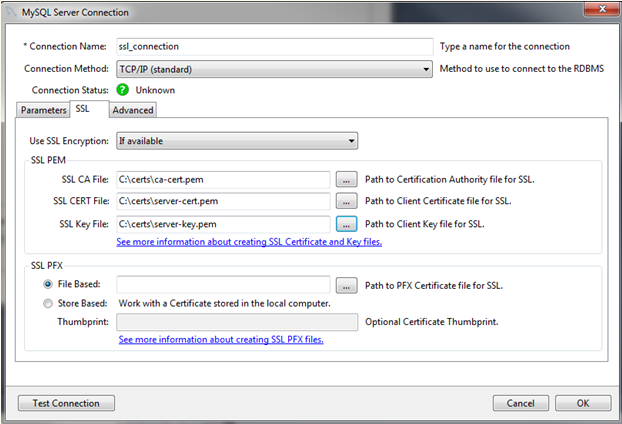Image resolution: width=622 pixels, height=424 pixels.
Task: Click the Cancel button
Action: coord(521,403)
